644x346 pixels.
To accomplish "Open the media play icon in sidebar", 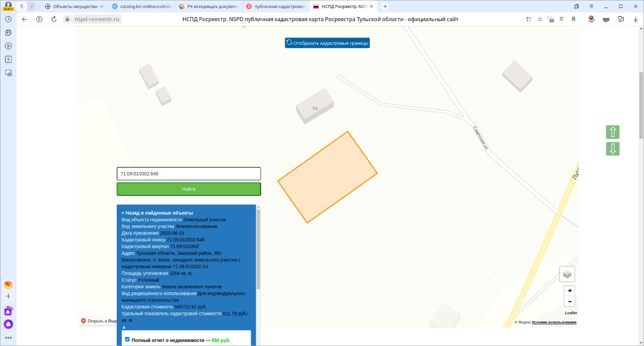I will [x=8, y=46].
